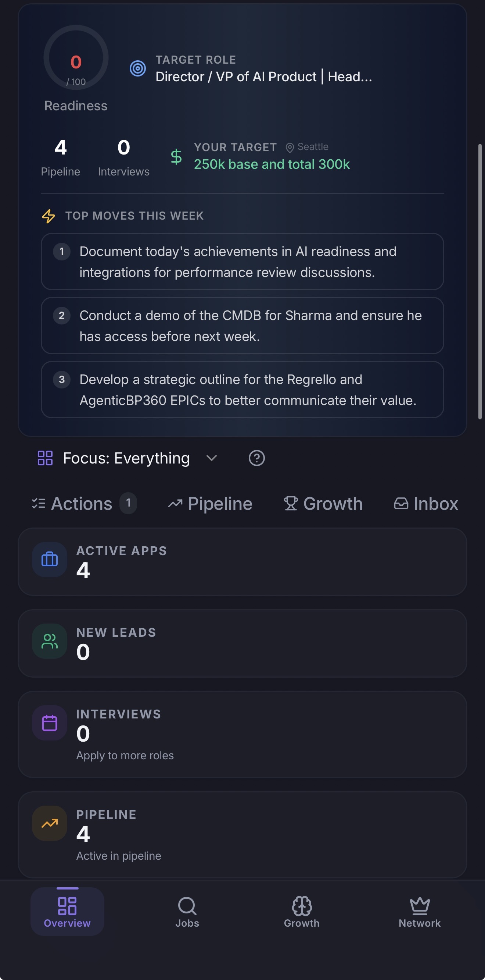The image size is (485, 980).
Task: Open the Inbox tab
Action: (x=425, y=503)
